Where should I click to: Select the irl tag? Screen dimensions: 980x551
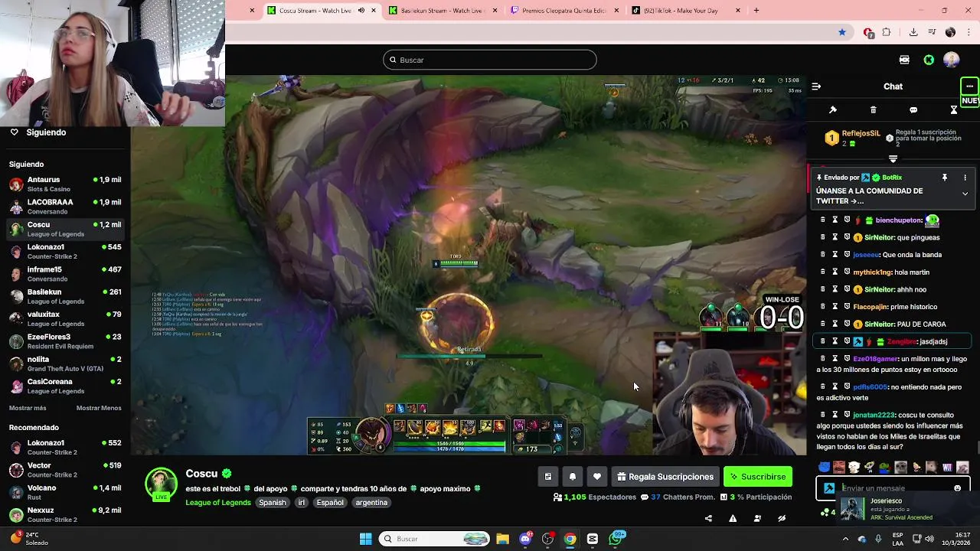point(301,503)
